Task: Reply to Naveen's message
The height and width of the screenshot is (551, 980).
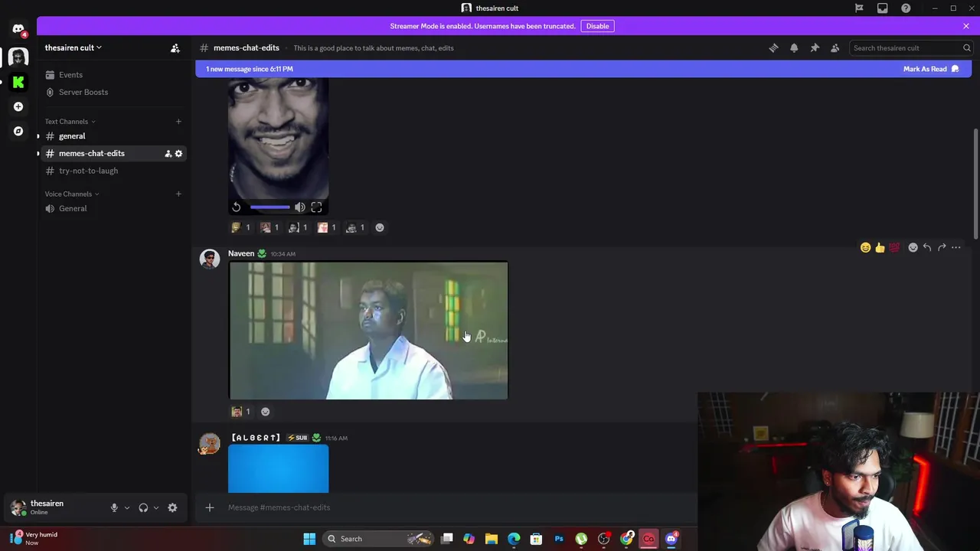Action: click(x=927, y=247)
